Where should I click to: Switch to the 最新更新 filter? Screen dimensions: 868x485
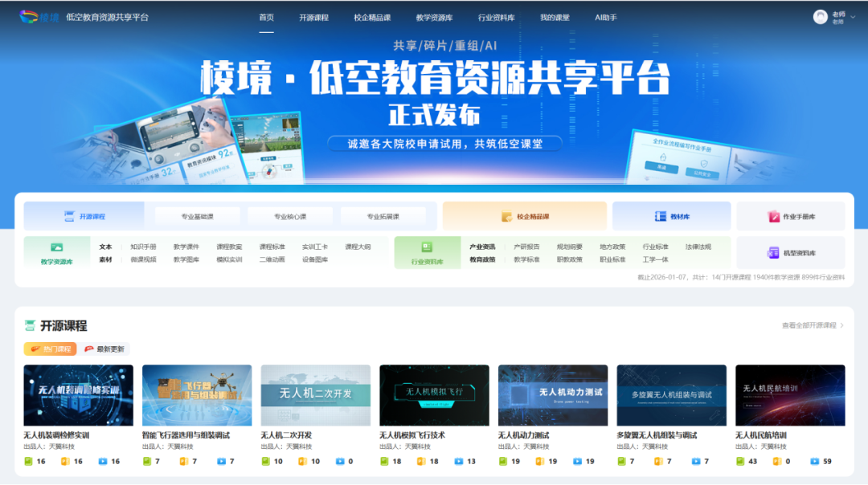[104, 349]
